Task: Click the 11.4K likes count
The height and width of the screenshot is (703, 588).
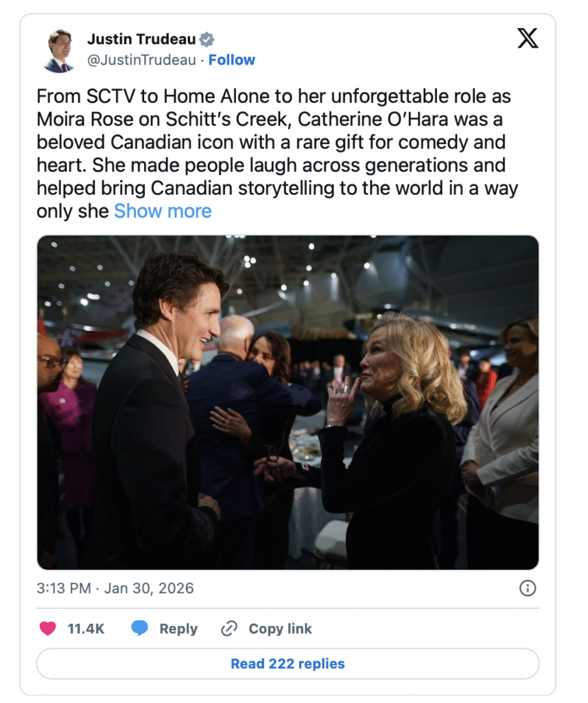Action: tap(86, 628)
